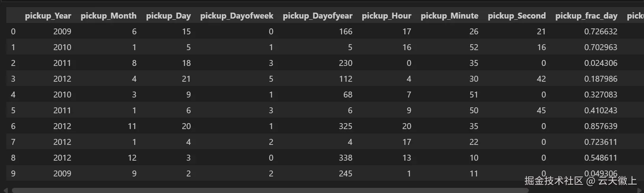The image size is (644, 193).
Task: Select the pickup_Dayofyear column header
Action: [x=317, y=16]
